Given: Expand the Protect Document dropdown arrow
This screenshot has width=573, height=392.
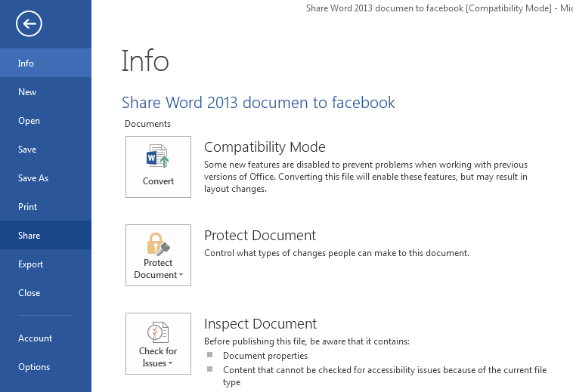Looking at the screenshot, I should pyautogui.click(x=181, y=276).
